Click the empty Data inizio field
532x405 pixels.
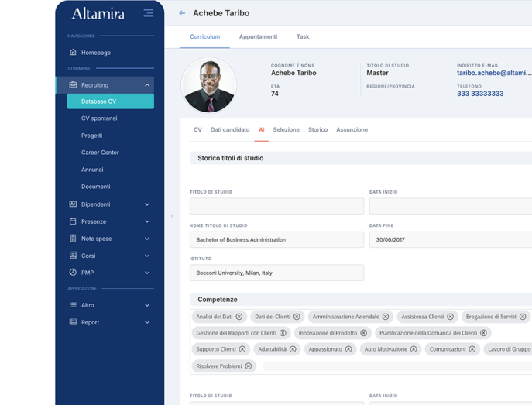click(451, 206)
